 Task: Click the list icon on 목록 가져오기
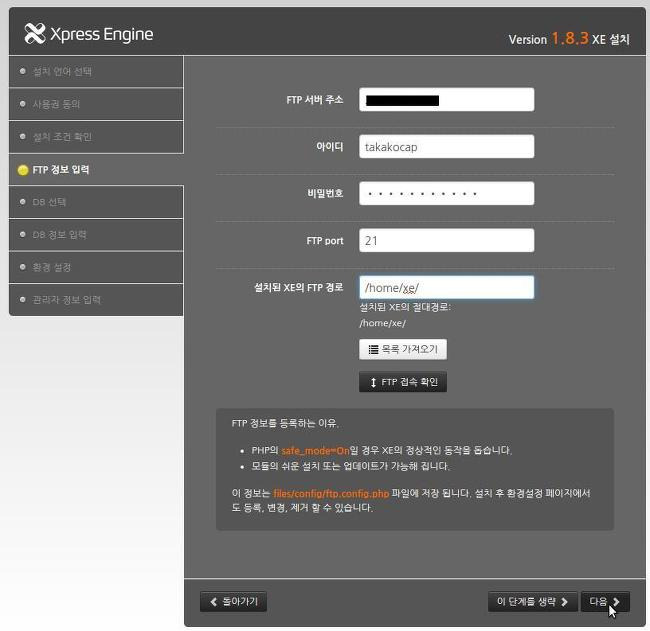pos(374,349)
